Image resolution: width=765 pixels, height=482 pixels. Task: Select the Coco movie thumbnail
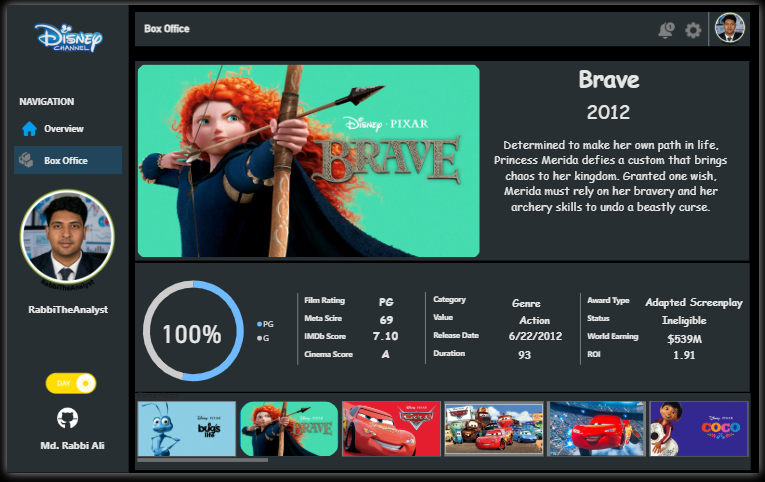699,429
